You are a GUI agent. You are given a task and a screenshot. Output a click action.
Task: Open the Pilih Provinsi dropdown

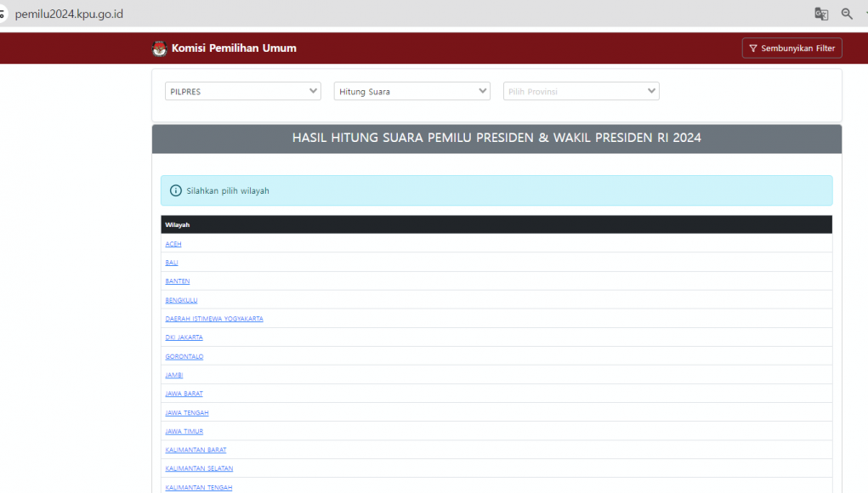[x=581, y=91]
